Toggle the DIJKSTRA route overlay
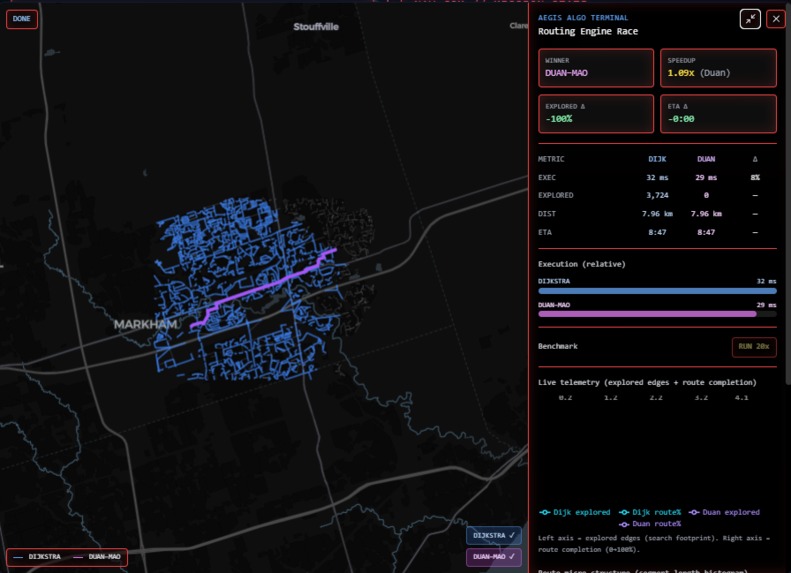The image size is (791, 573). tap(493, 535)
